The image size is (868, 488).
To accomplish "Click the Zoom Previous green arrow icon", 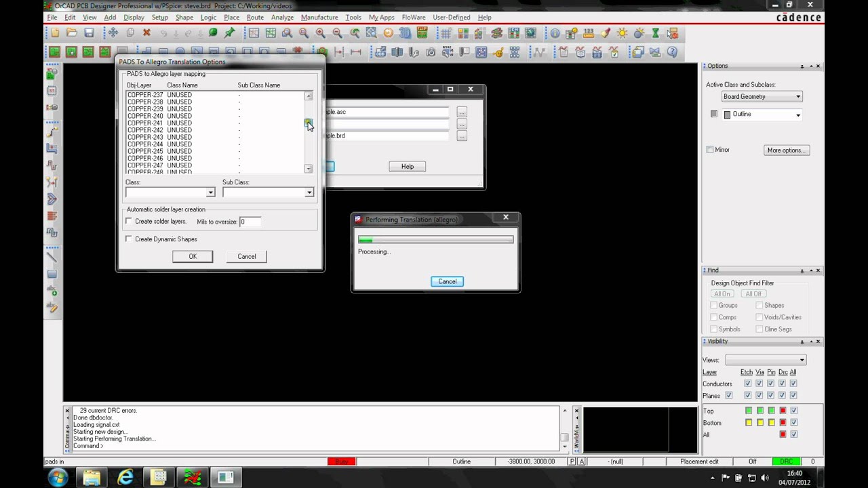I will [355, 33].
